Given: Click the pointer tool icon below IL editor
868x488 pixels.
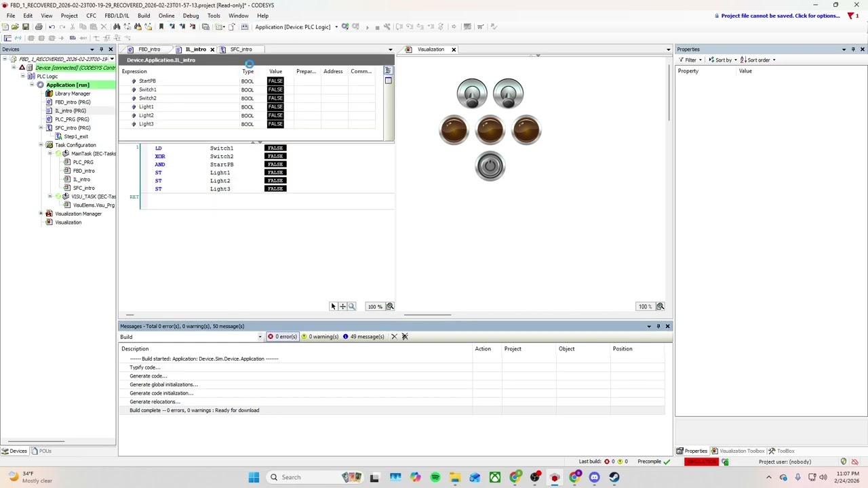Looking at the screenshot, I should (x=333, y=306).
